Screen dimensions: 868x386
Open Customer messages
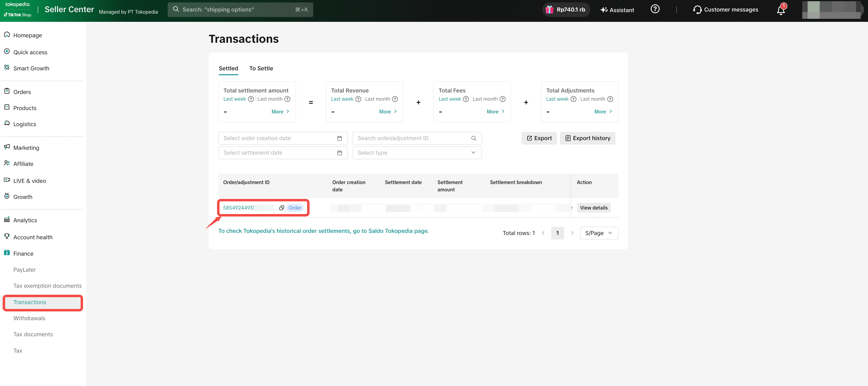(x=726, y=9)
